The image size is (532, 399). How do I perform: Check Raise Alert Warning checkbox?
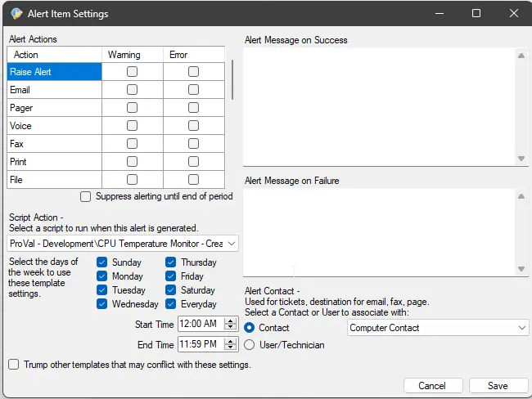tap(132, 71)
